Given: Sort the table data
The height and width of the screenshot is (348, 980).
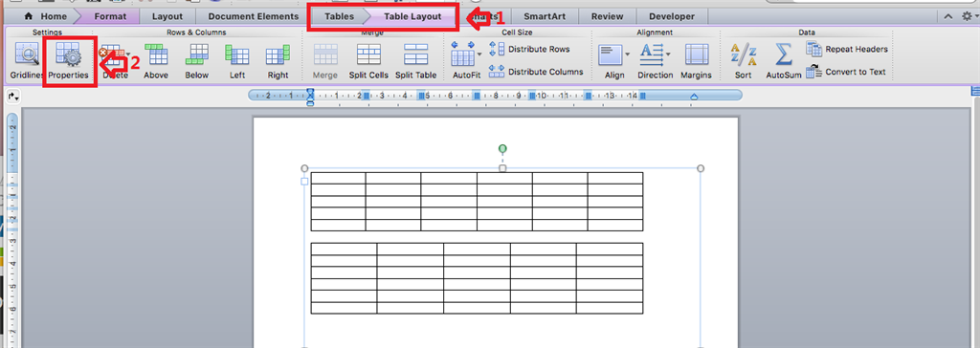Looking at the screenshot, I should click(x=743, y=60).
